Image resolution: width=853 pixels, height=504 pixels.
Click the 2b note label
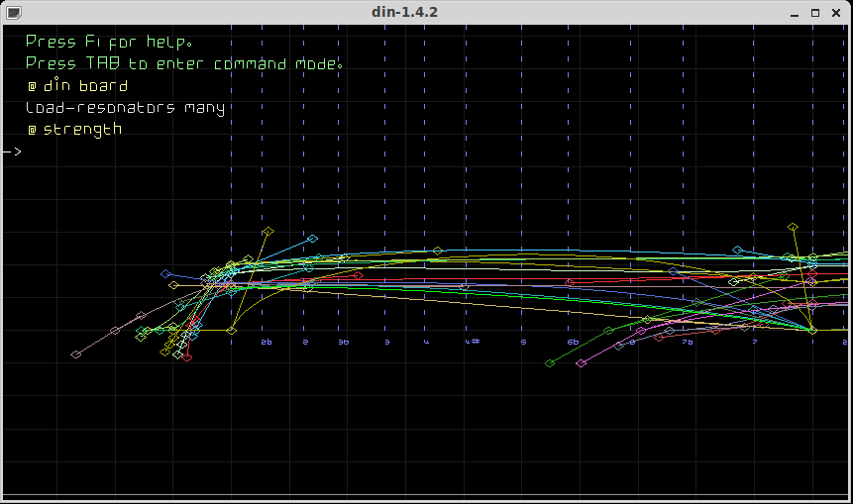(x=266, y=342)
